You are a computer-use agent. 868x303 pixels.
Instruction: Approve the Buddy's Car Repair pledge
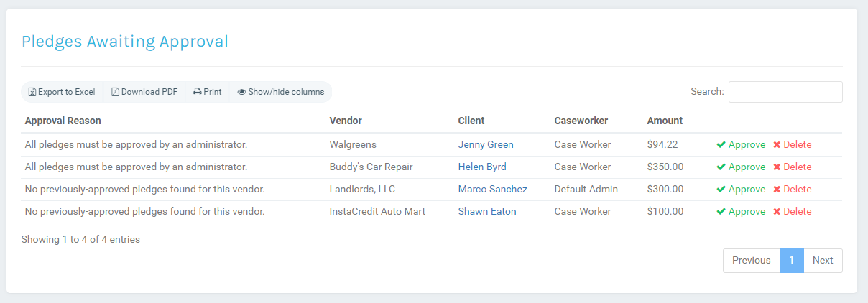pyautogui.click(x=741, y=167)
